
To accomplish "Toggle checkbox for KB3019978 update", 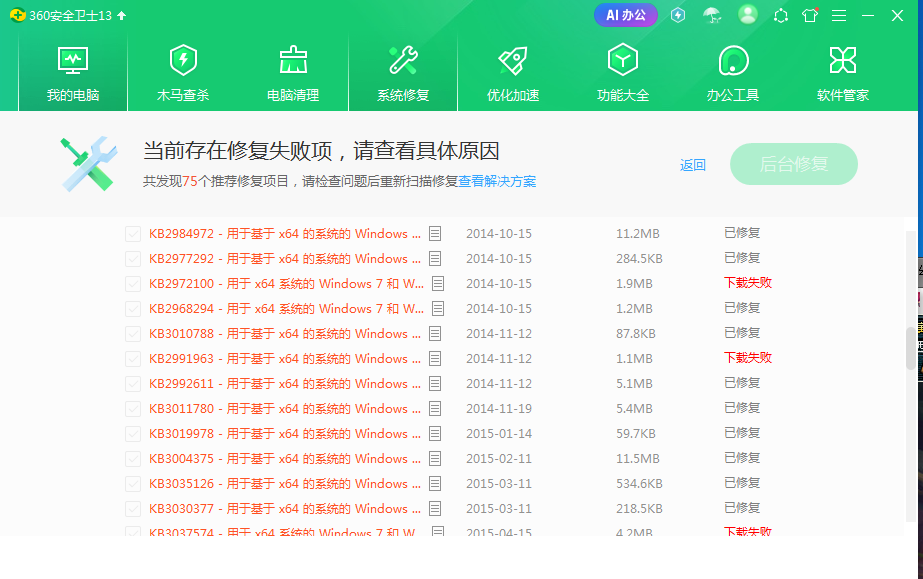I will pos(133,434).
